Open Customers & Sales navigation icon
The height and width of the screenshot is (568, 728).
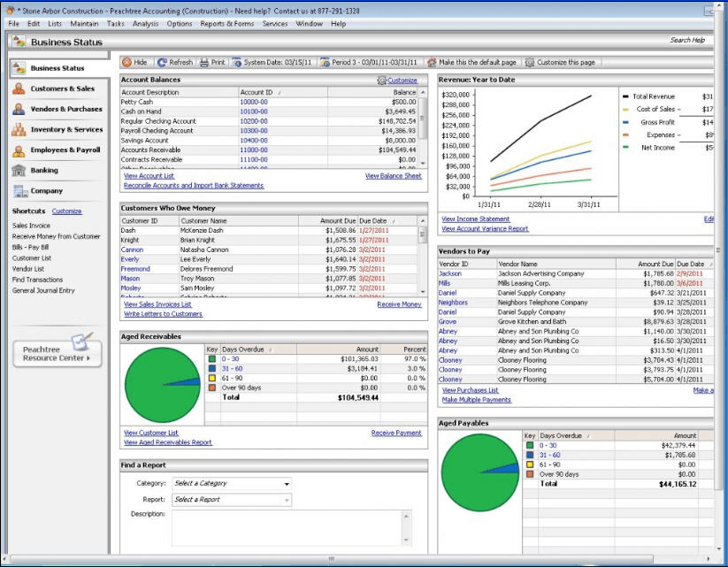(19, 88)
